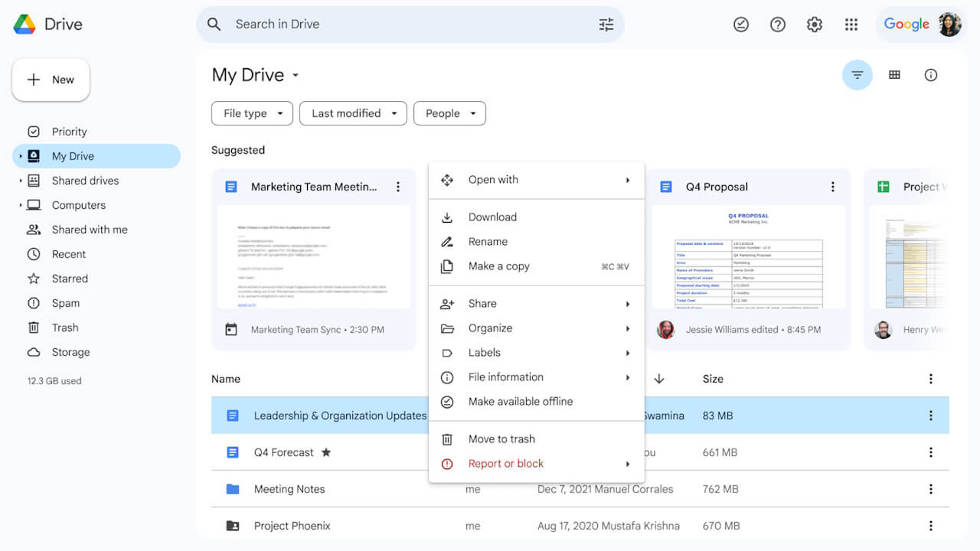Open the Settings gear icon
The height and width of the screenshot is (551, 980).
click(814, 24)
